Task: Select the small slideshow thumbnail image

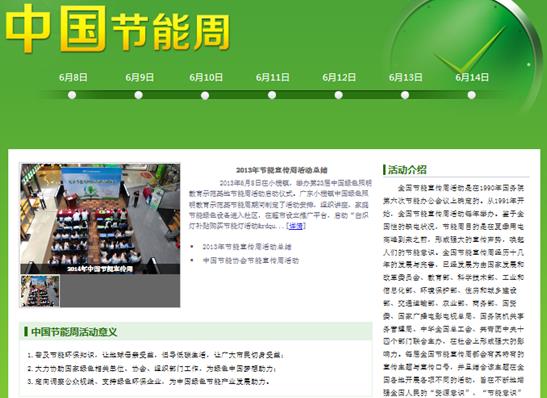Action: pyautogui.click(x=40, y=291)
